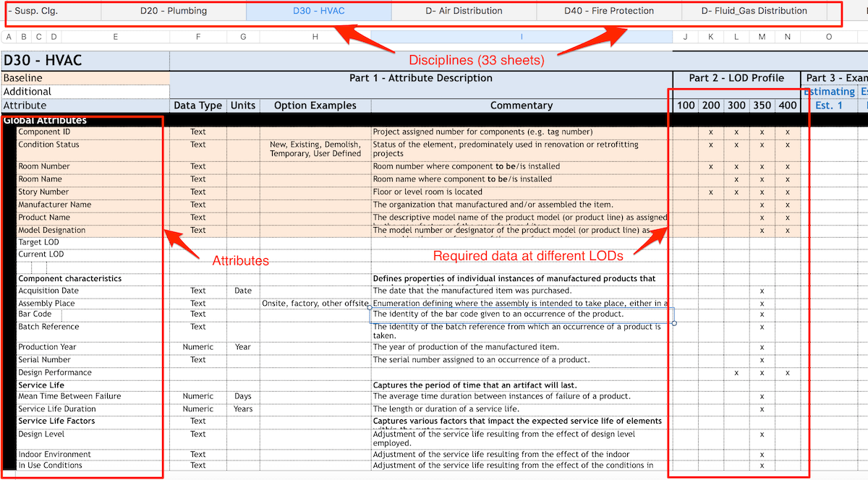Click the LOD 200 heading cell
This screenshot has height=480, width=868.
pyautogui.click(x=711, y=106)
